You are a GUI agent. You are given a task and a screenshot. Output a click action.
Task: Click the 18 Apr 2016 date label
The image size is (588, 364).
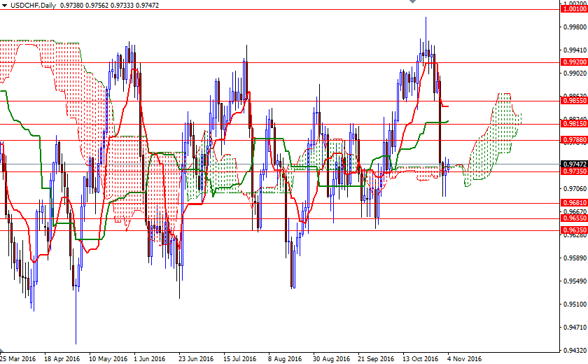tap(62, 359)
